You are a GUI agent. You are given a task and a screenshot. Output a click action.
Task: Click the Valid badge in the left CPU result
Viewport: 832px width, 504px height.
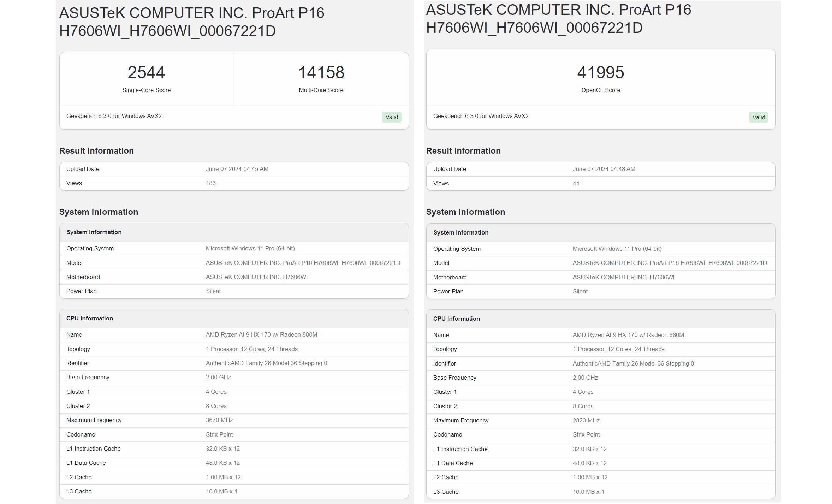point(391,117)
